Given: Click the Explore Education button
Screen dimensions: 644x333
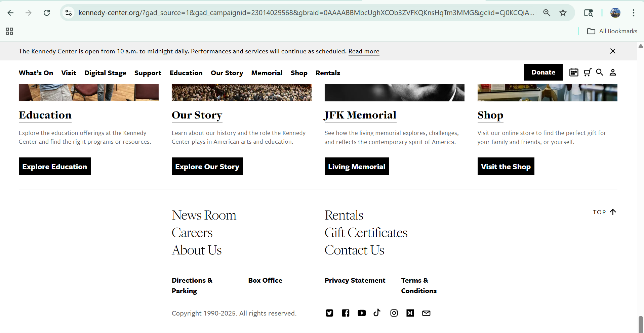Looking at the screenshot, I should (55, 166).
